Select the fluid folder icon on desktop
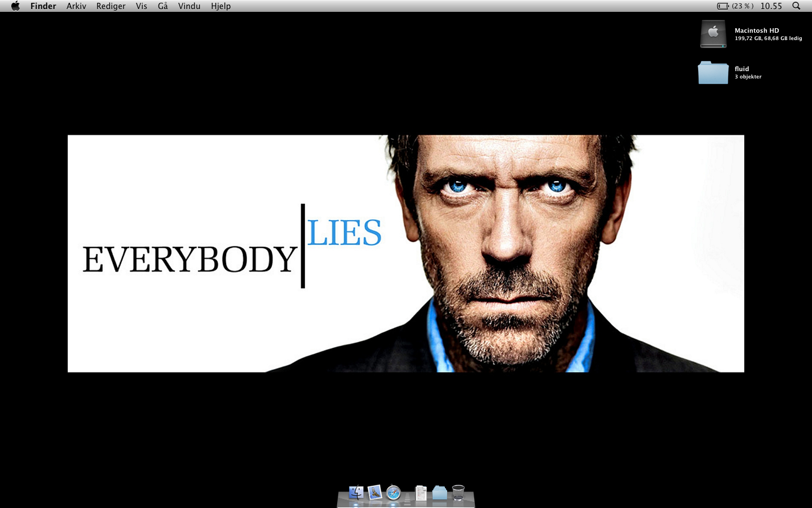Viewport: 812px width, 508px height. pyautogui.click(x=713, y=72)
